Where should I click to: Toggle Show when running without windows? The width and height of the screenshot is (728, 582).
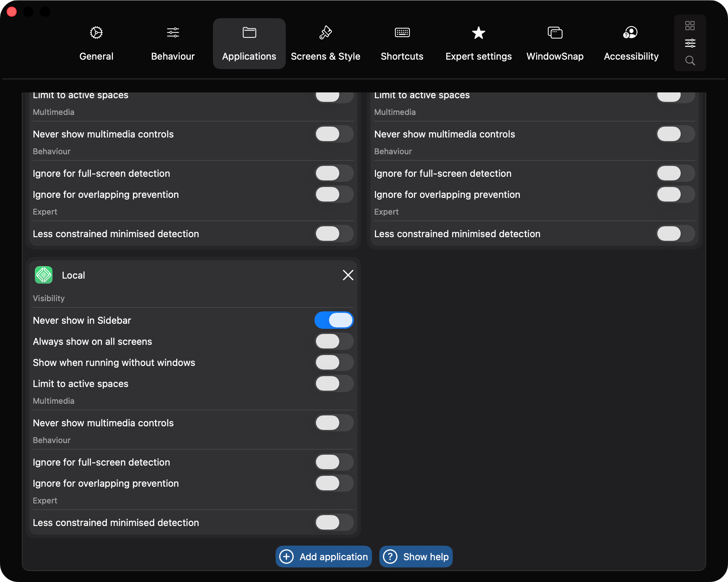coord(334,362)
